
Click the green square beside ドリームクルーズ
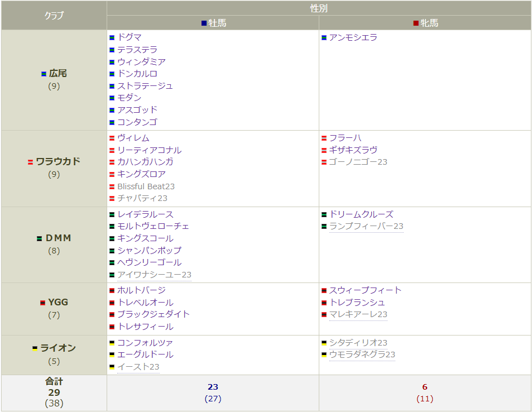[324, 214]
